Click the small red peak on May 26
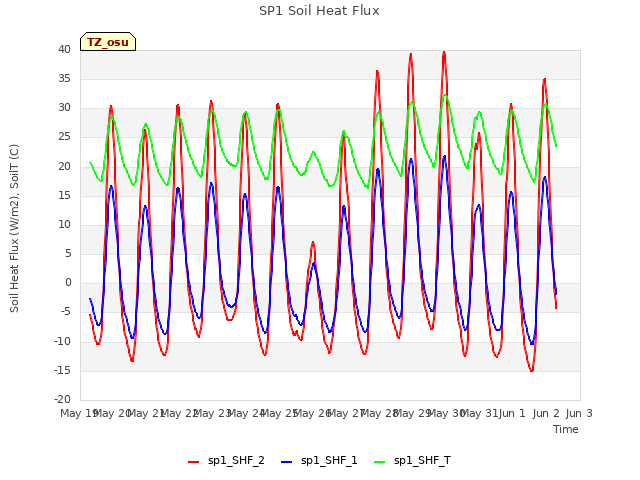The height and width of the screenshot is (480, 640). coord(313,243)
